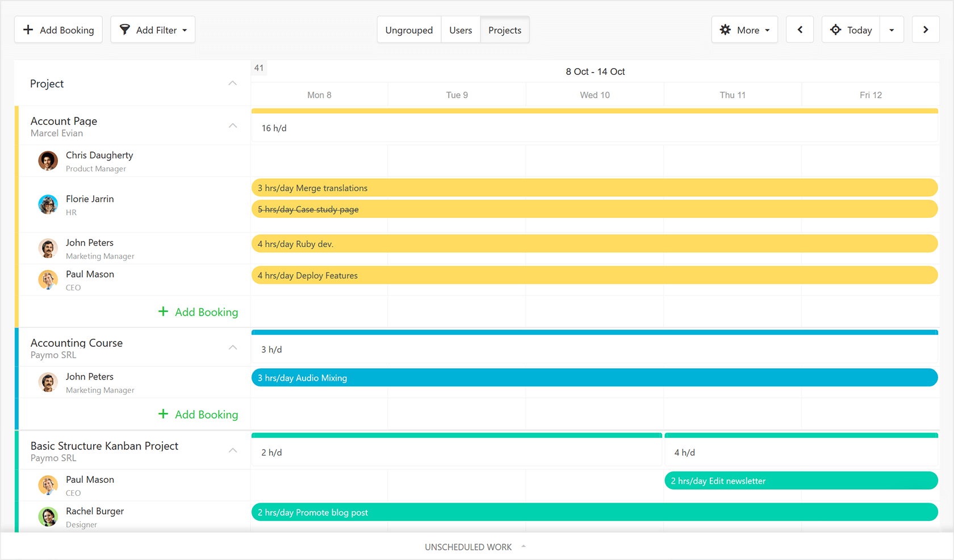This screenshot has width=954, height=560.
Task: Click the plus icon on Add Booking
Action: (x=28, y=30)
